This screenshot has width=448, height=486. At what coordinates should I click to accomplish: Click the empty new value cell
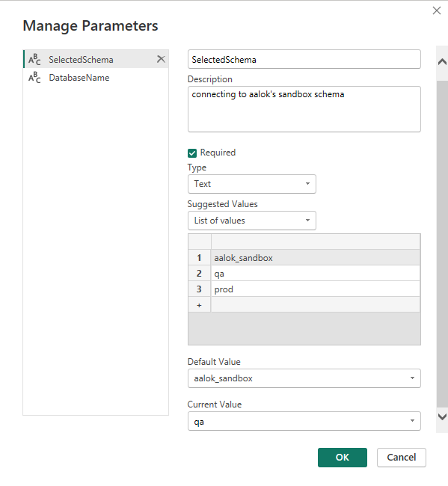pyautogui.click(x=316, y=305)
